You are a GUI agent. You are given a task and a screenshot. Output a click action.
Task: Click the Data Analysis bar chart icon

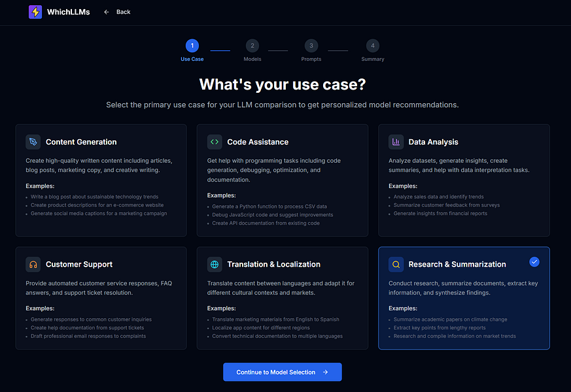(396, 142)
